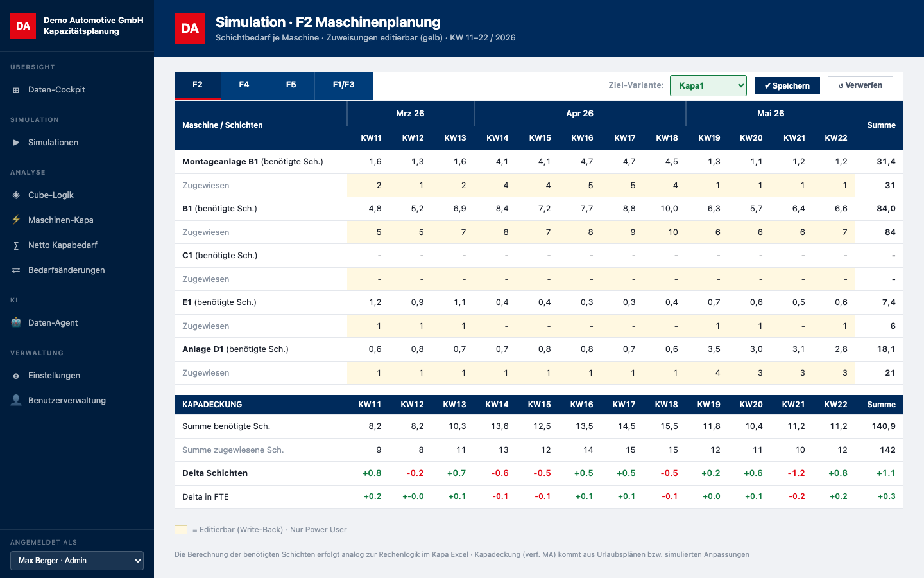Open Einstellungen
Viewport: 924px width, 578px height.
pos(77,376)
